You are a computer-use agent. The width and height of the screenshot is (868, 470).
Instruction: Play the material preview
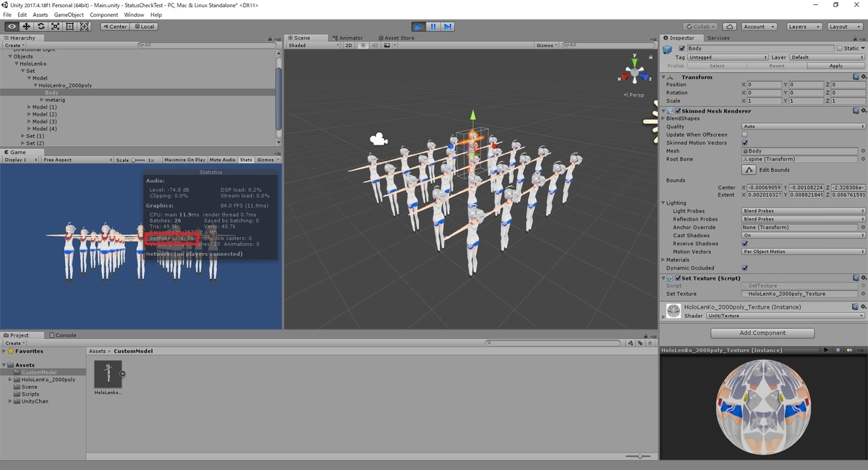click(827, 350)
